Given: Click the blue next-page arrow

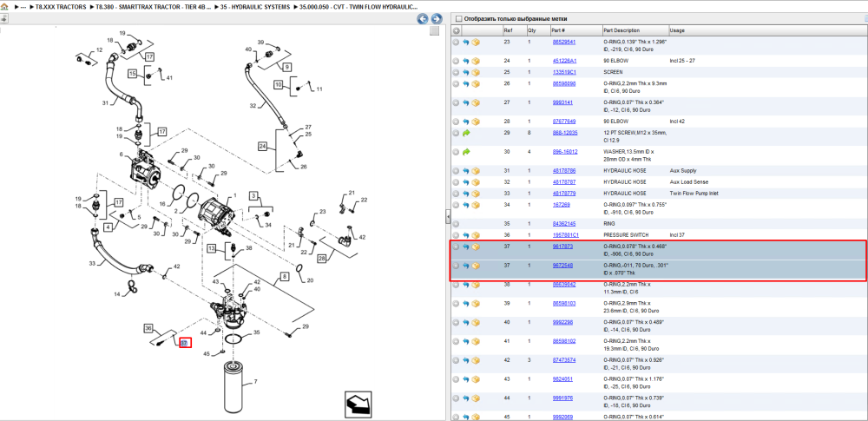Looking at the screenshot, I should [x=437, y=19].
